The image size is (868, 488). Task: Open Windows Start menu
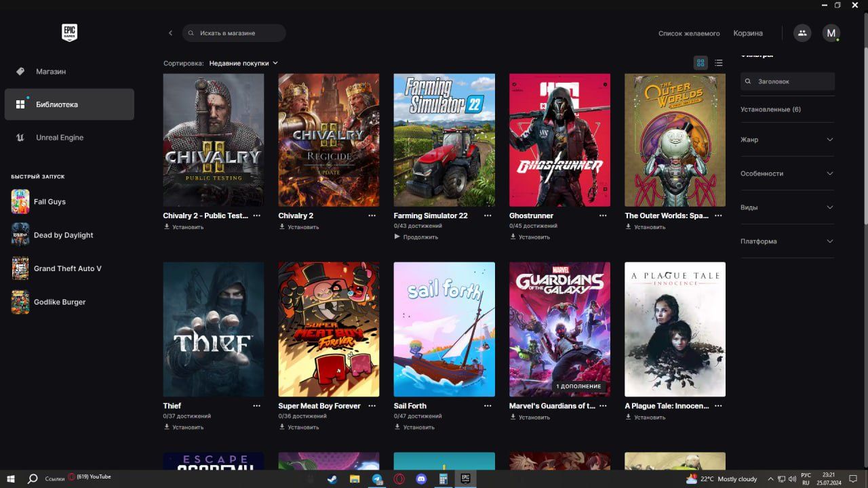[x=12, y=479]
